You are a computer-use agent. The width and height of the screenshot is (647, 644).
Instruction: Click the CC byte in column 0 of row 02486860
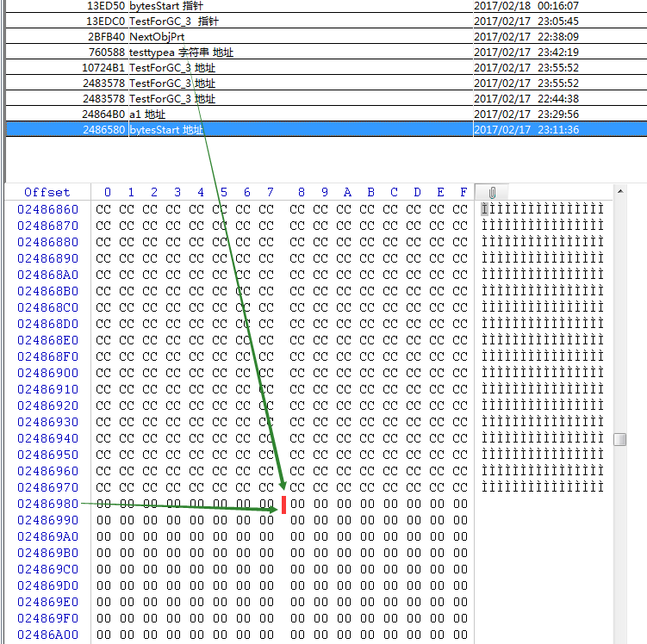click(x=103, y=209)
